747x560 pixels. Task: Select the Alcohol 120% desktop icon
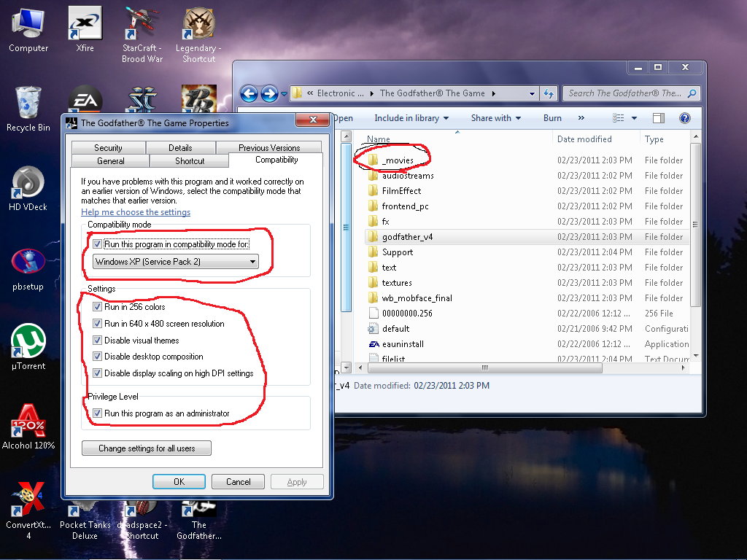[28, 427]
